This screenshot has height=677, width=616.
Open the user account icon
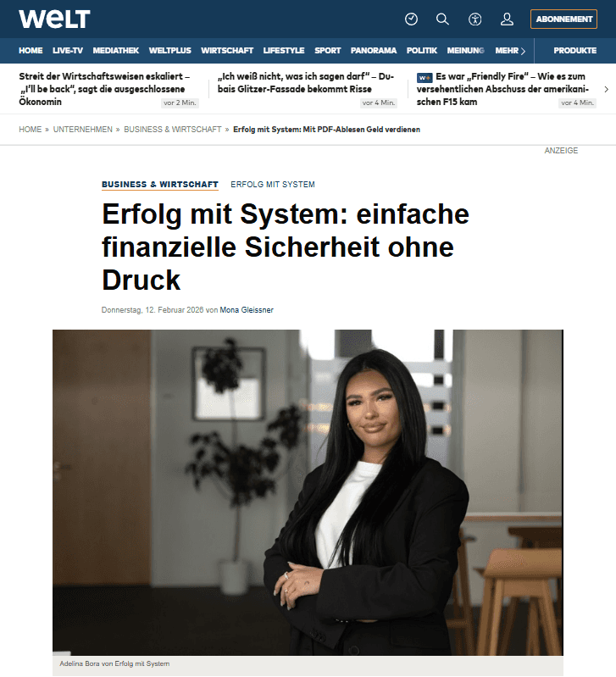[x=507, y=19]
